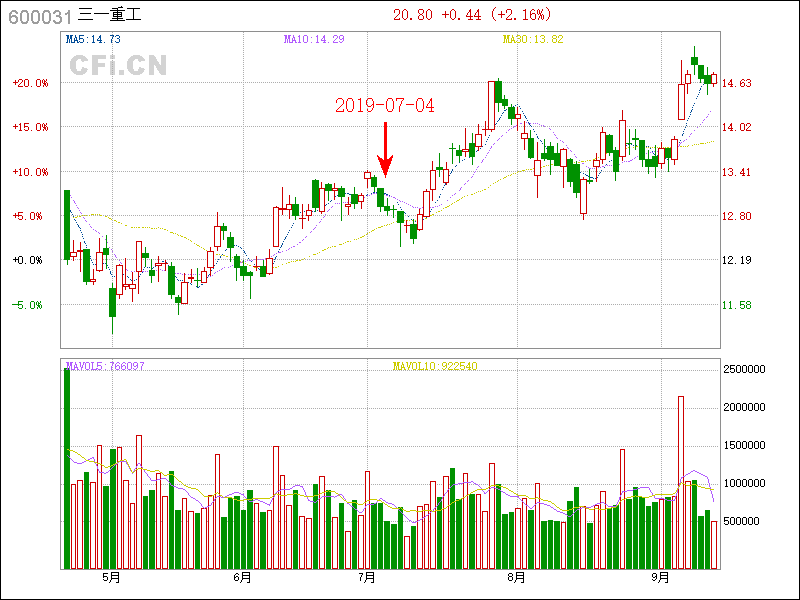
Task: Click the 500000 volume axis label
Action: coord(741,521)
